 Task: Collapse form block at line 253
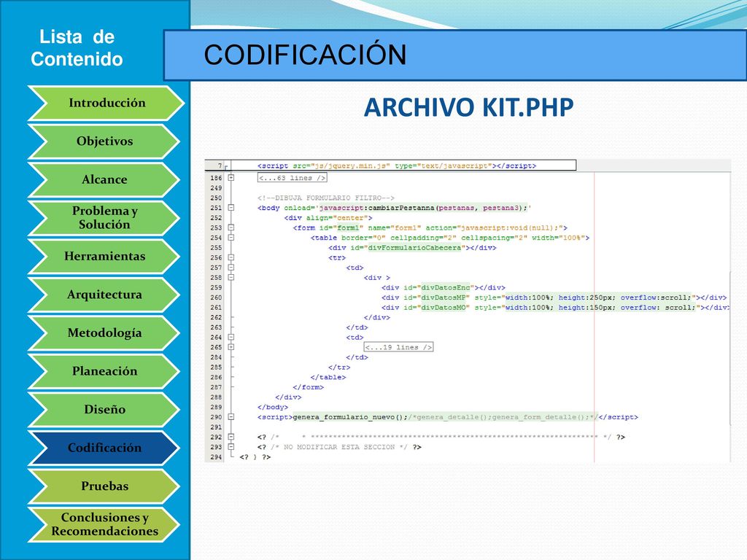231,227
